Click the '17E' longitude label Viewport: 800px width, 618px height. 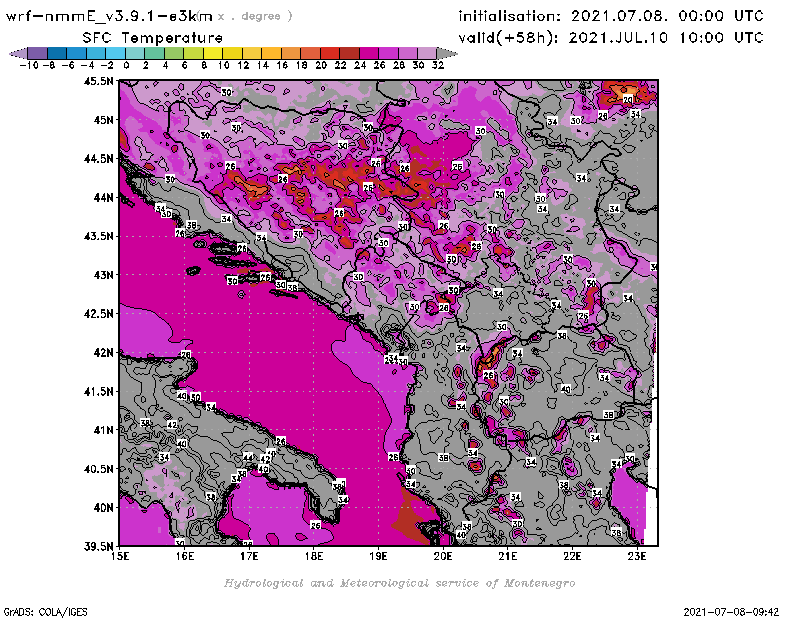pyautogui.click(x=249, y=556)
